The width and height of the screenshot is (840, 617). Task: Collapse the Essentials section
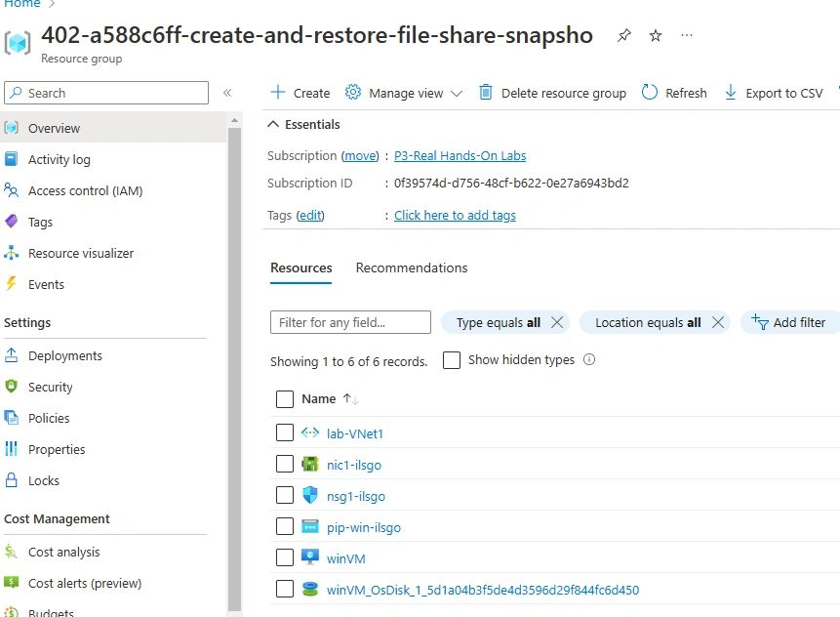pos(272,125)
